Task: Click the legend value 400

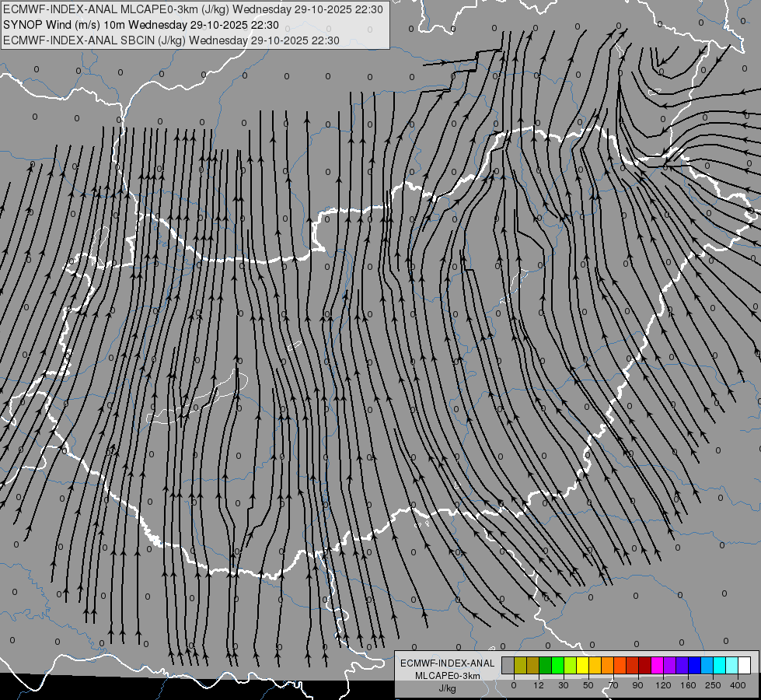Action: click(738, 685)
